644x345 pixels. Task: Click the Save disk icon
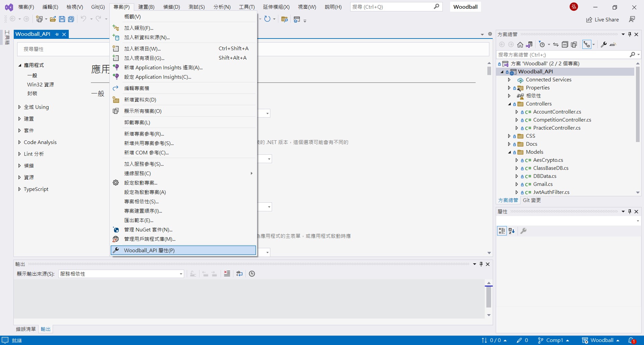pos(62,19)
